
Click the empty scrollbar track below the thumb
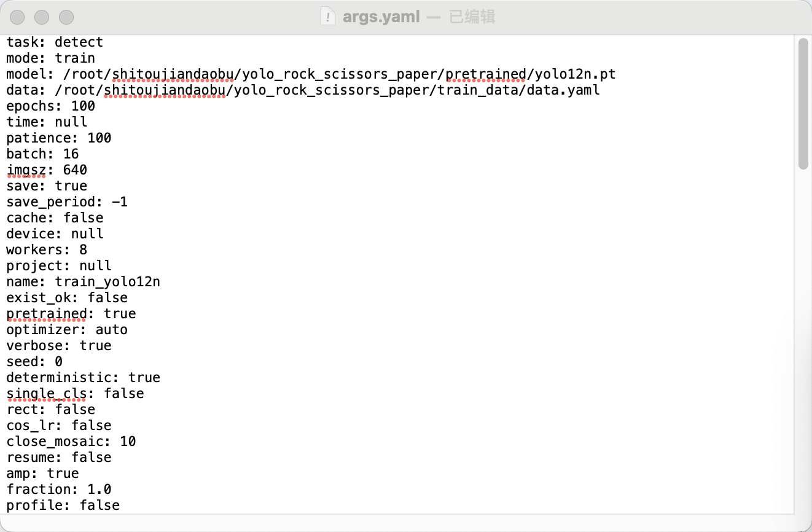click(x=803, y=338)
